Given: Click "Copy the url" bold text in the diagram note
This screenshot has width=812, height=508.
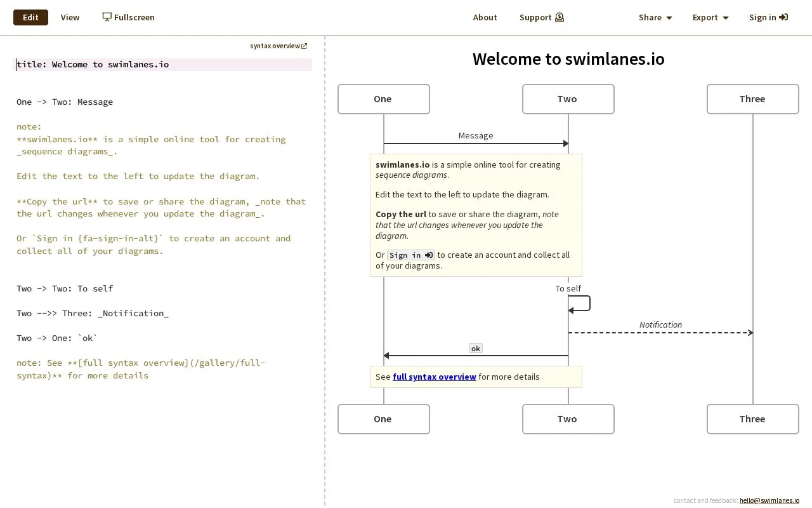Looking at the screenshot, I should coord(401,214).
